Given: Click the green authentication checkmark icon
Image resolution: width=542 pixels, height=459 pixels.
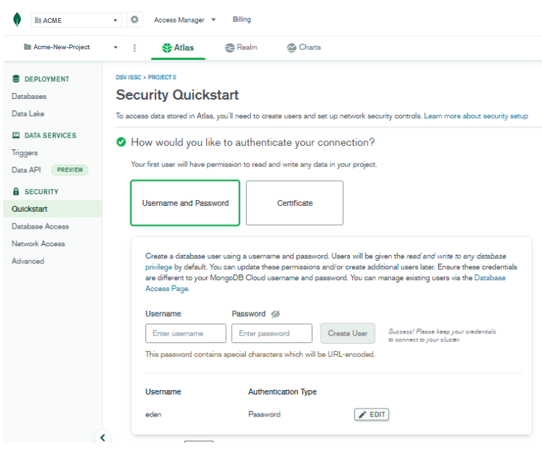Looking at the screenshot, I should pyautogui.click(x=121, y=142).
